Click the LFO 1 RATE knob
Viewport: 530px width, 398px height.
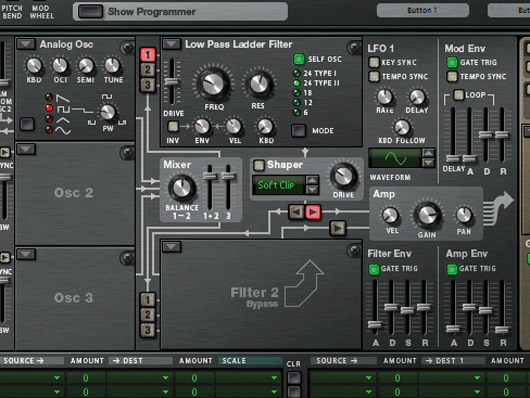point(385,97)
